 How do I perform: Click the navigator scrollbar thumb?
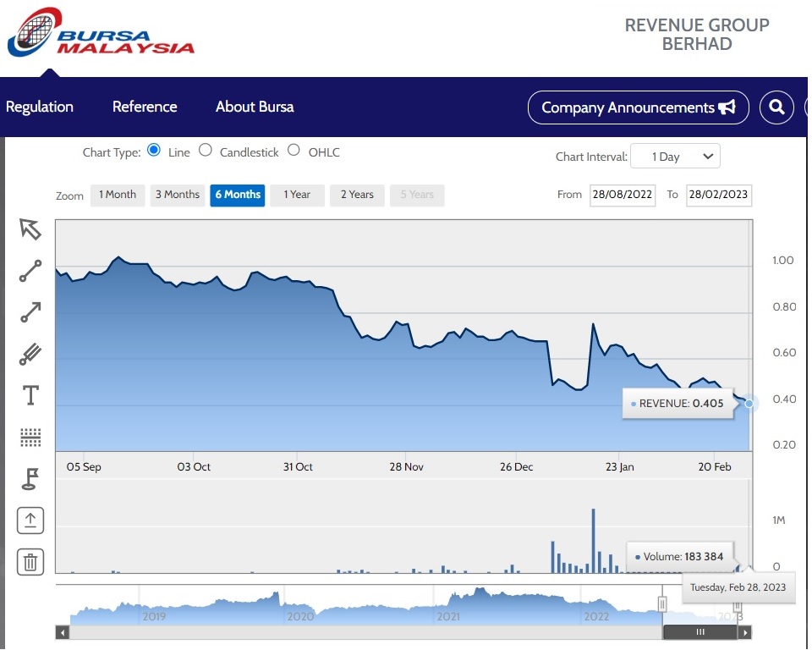pos(700,632)
